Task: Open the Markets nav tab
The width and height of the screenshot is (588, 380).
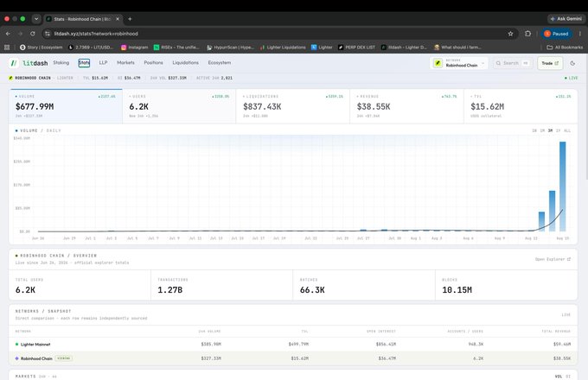Action: click(x=125, y=62)
